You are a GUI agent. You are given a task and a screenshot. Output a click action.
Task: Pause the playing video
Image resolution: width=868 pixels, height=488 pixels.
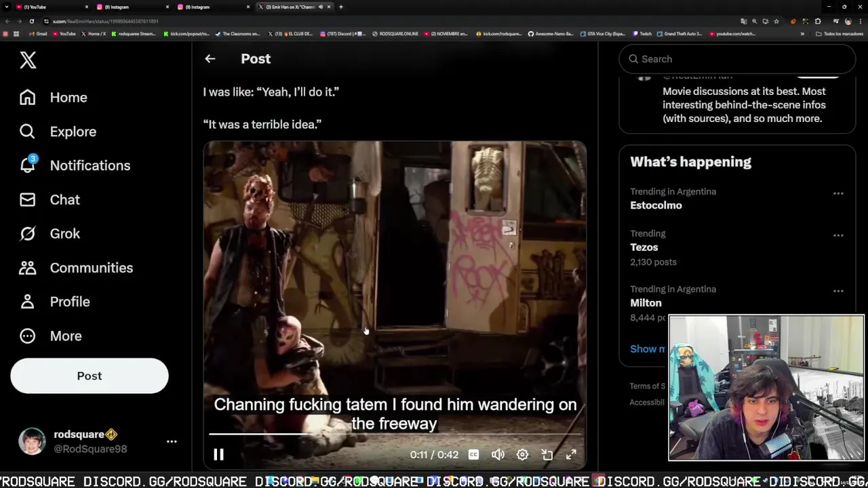[218, 455]
